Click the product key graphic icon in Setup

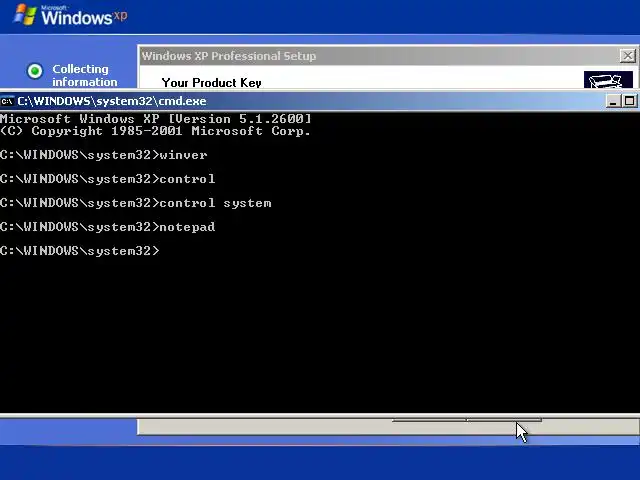(x=608, y=80)
